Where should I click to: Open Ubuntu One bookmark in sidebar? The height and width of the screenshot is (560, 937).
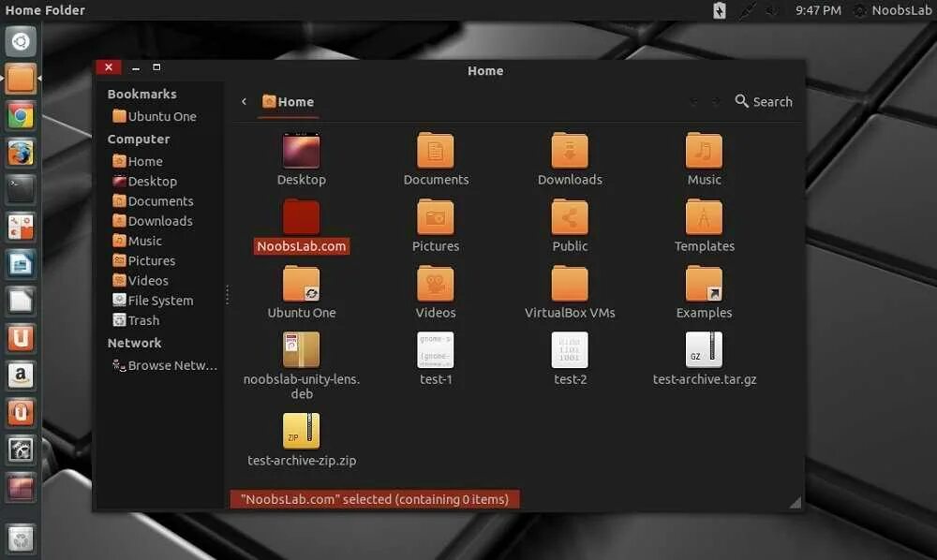pos(155,116)
